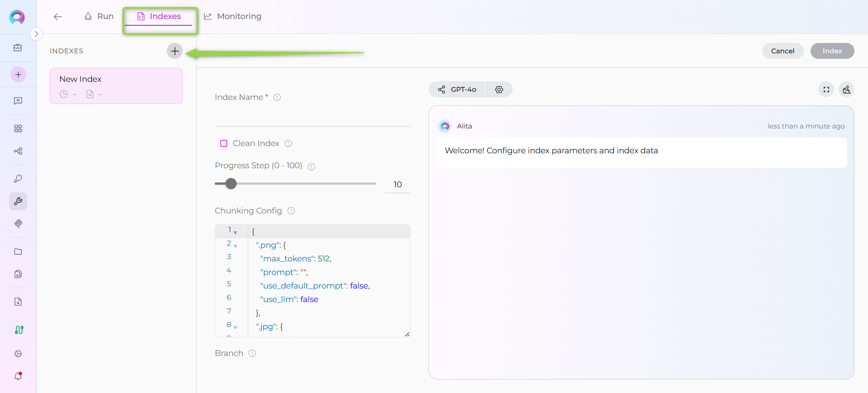Switch to the Run tab
868x393 pixels.
[x=99, y=16]
